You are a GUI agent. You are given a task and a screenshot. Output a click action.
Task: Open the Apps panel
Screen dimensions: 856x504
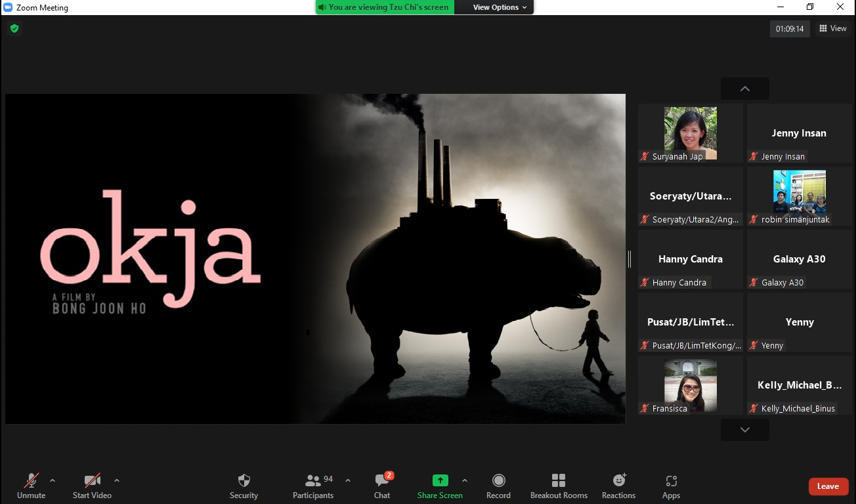[x=671, y=486]
